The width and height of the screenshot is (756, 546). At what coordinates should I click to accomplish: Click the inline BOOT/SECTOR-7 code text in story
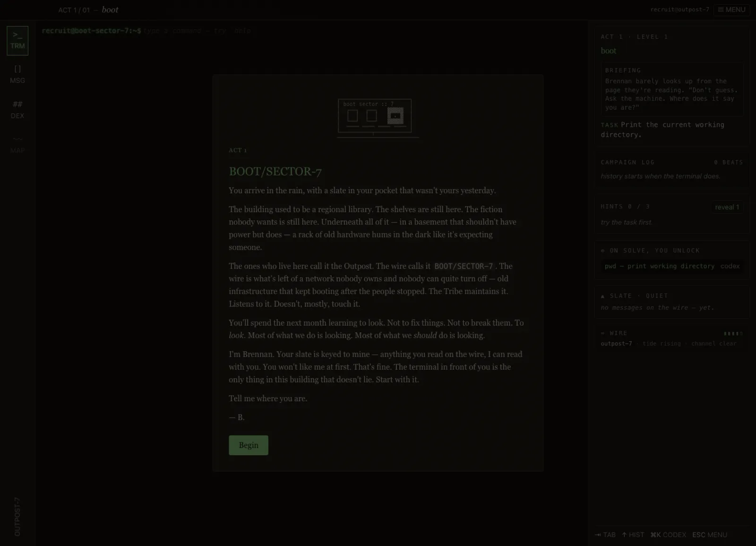point(464,266)
